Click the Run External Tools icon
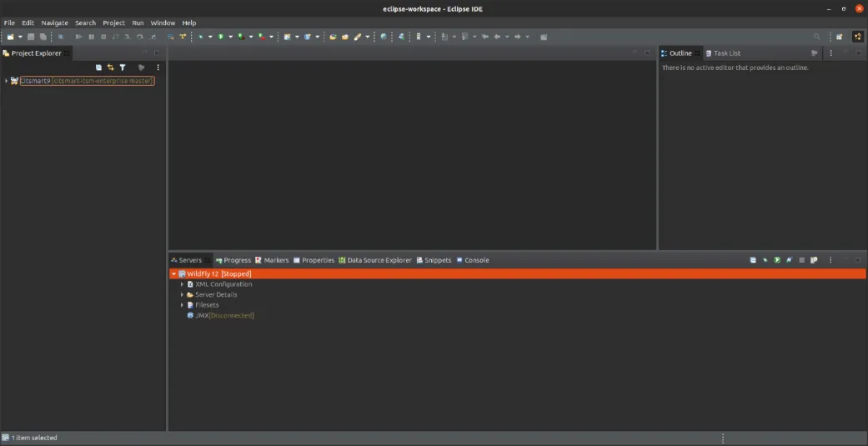The image size is (868, 446). click(261, 37)
